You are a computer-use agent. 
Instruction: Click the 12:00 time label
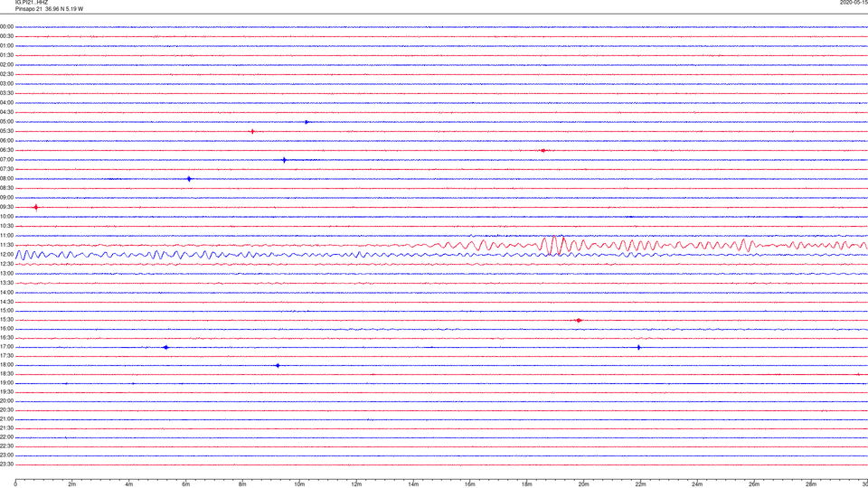point(6,255)
